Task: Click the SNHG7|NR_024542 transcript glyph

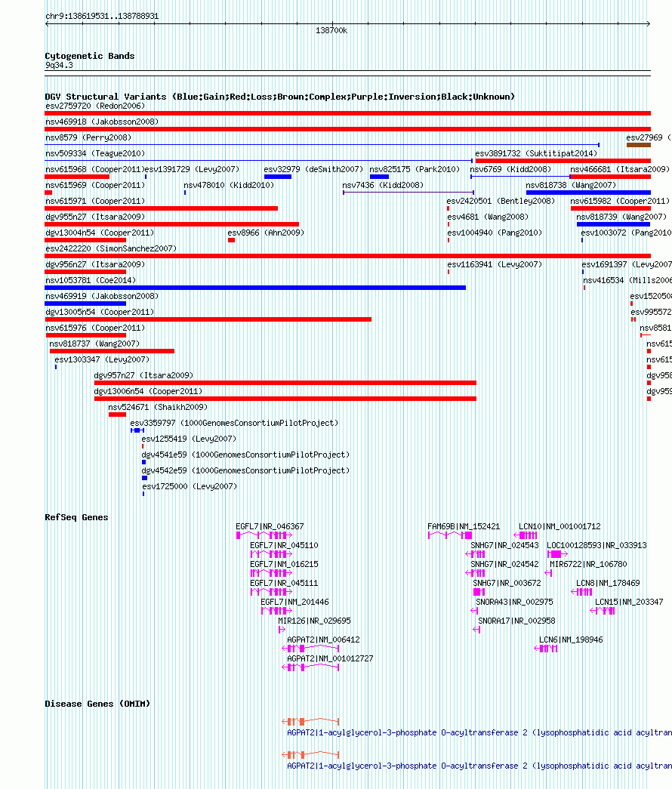Action: [475, 573]
